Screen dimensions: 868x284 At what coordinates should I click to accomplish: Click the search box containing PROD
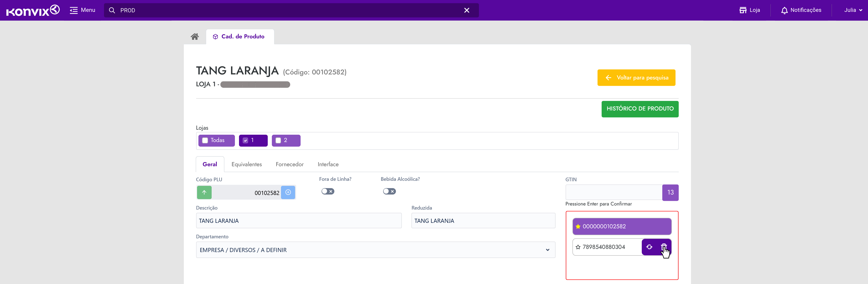click(291, 11)
